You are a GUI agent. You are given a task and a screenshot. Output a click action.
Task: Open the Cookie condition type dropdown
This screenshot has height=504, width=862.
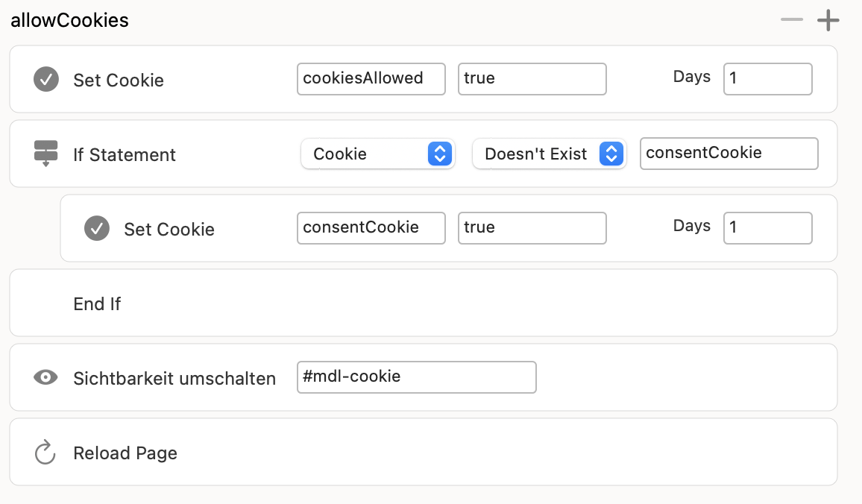pyautogui.click(x=378, y=154)
